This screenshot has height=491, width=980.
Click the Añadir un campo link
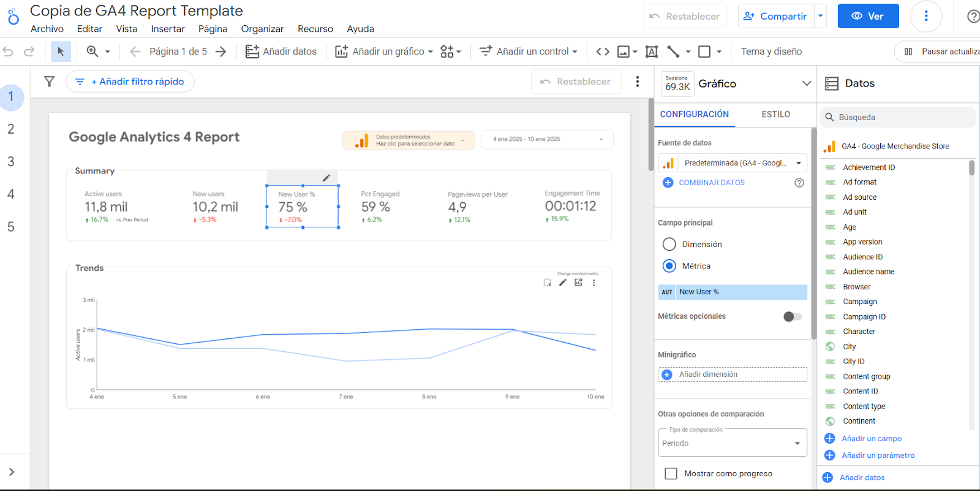click(872, 438)
